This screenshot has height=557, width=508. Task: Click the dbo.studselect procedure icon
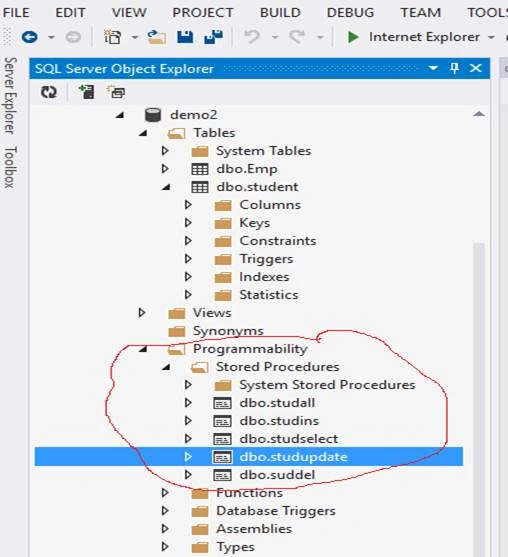pyautogui.click(x=222, y=439)
